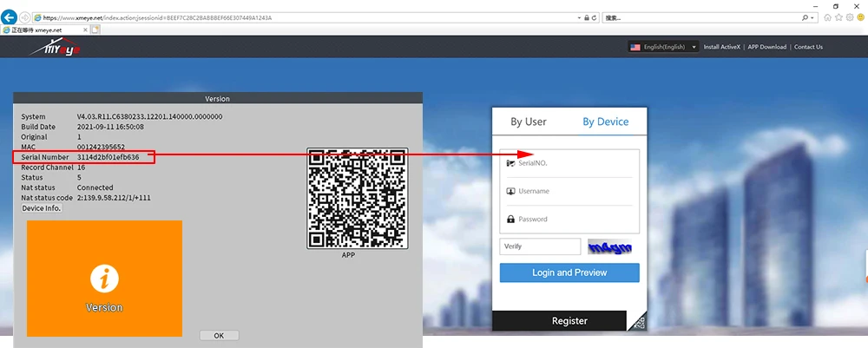Click the search magnifier icon
Image resolution: width=868 pixels, height=348 pixels.
[x=805, y=17]
